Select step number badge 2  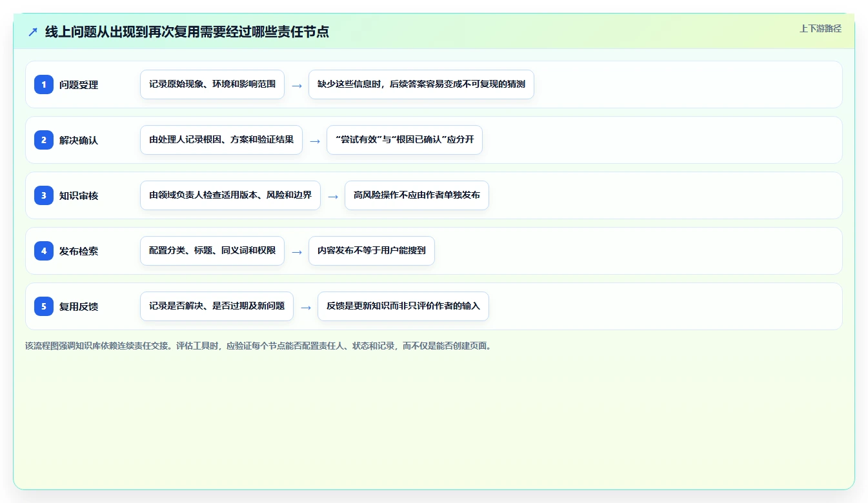coord(44,140)
